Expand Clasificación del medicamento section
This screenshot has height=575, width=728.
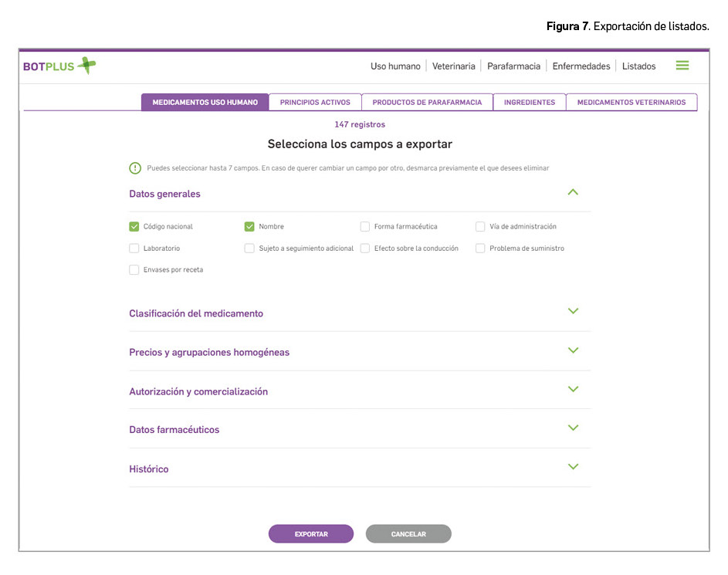[x=572, y=312]
